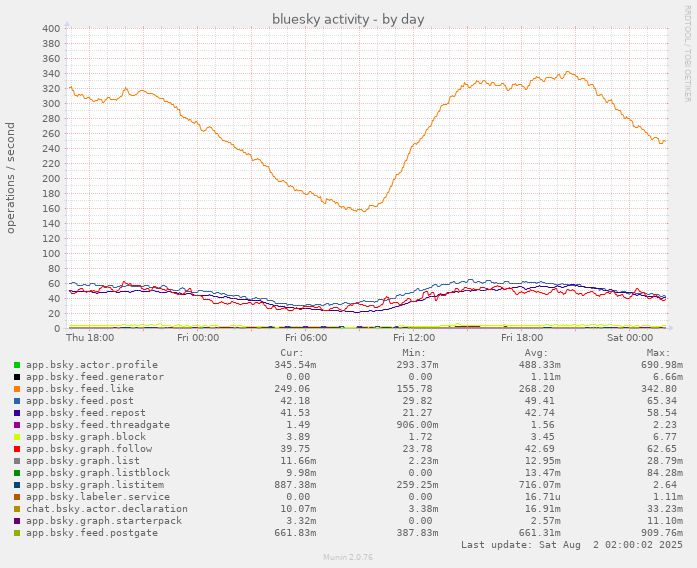Click the 'app.bsky.graph.starterpack' legend label
This screenshot has height=568, width=697.
point(104,521)
